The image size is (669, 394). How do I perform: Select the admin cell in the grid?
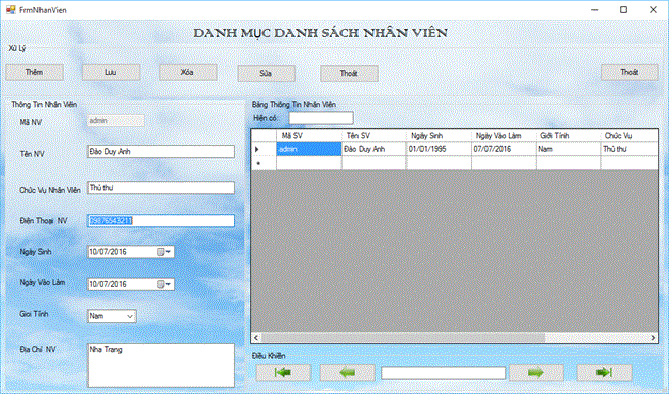[x=309, y=149]
